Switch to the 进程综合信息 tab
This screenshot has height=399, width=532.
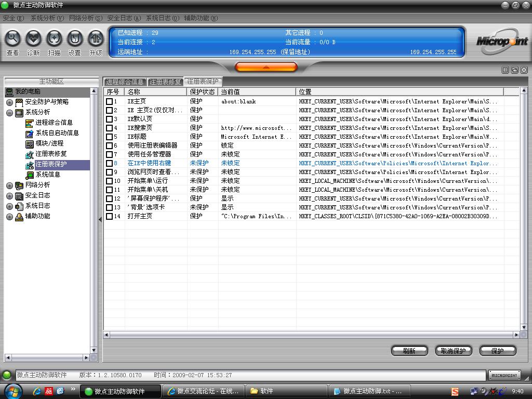coord(125,82)
